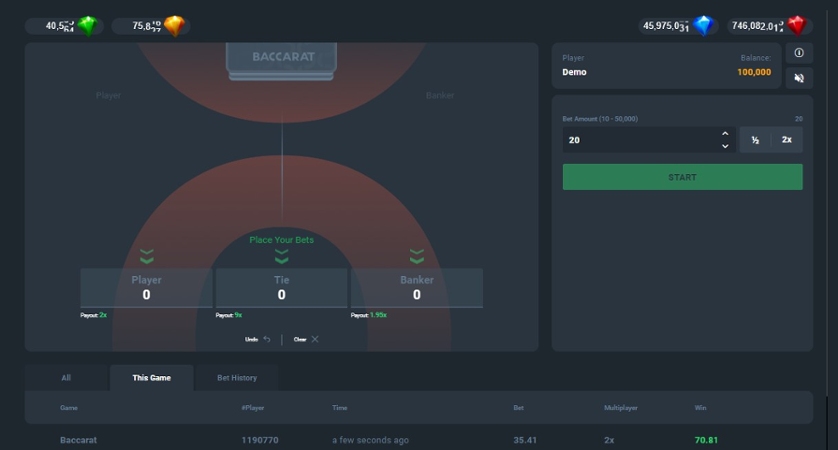Click the orange gem jackpot icon
This screenshot has height=450, width=838.
click(x=175, y=26)
